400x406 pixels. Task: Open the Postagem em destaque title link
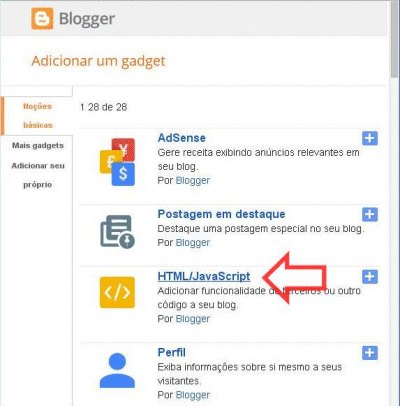pyautogui.click(x=221, y=214)
